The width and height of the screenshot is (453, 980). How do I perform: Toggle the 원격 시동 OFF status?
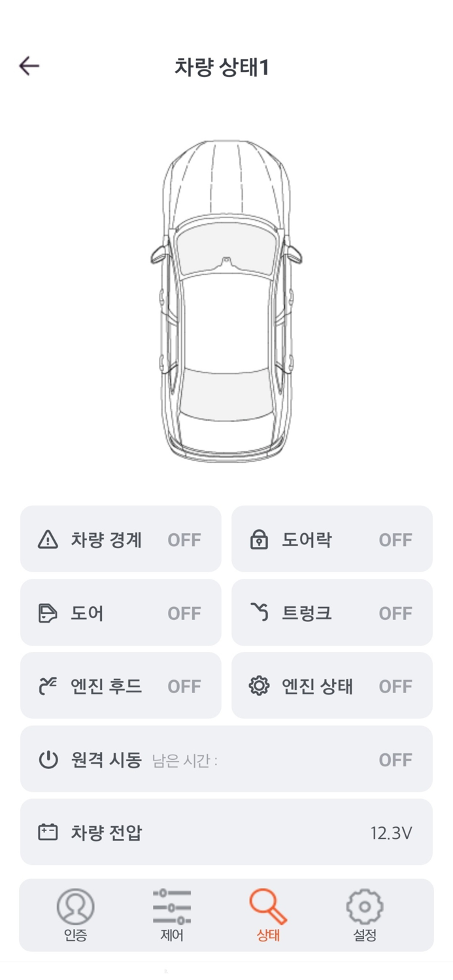[395, 759]
